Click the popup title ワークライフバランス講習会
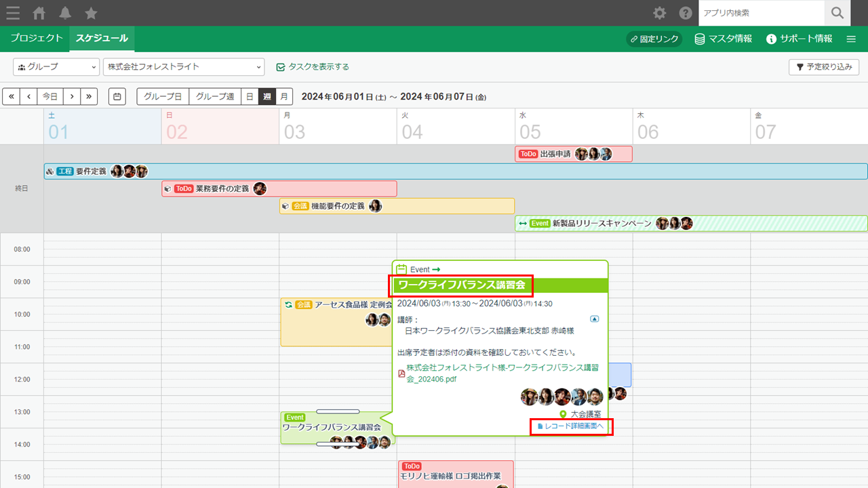Image resolution: width=868 pixels, height=488 pixels. tap(461, 285)
